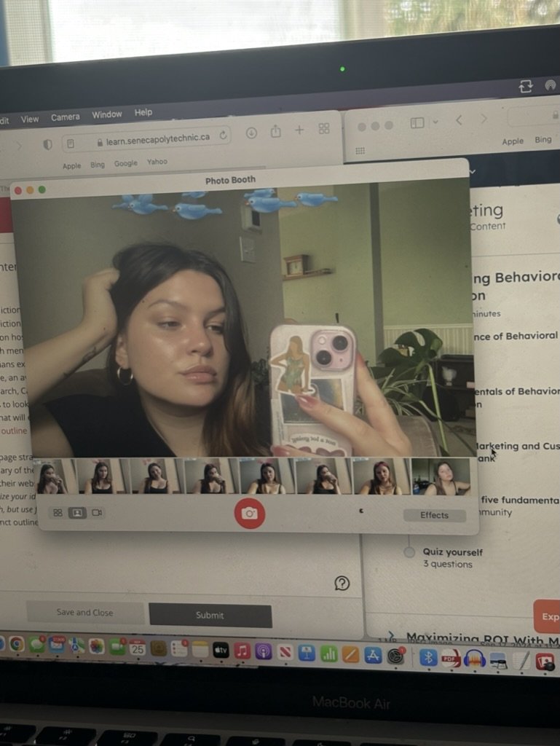The width and height of the screenshot is (560, 746).
Task: Open Messages from the Dock
Action: coord(36,645)
